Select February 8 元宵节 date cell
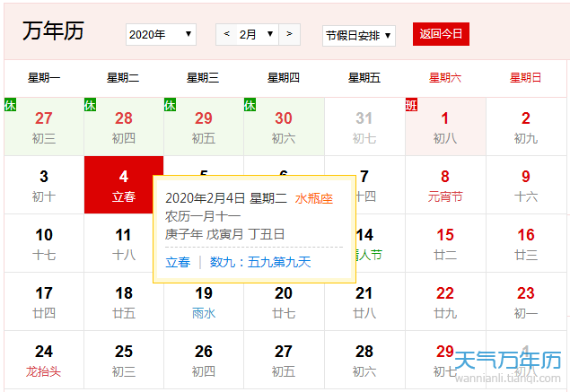Image resolution: width=570 pixels, height=392 pixels. tap(444, 185)
